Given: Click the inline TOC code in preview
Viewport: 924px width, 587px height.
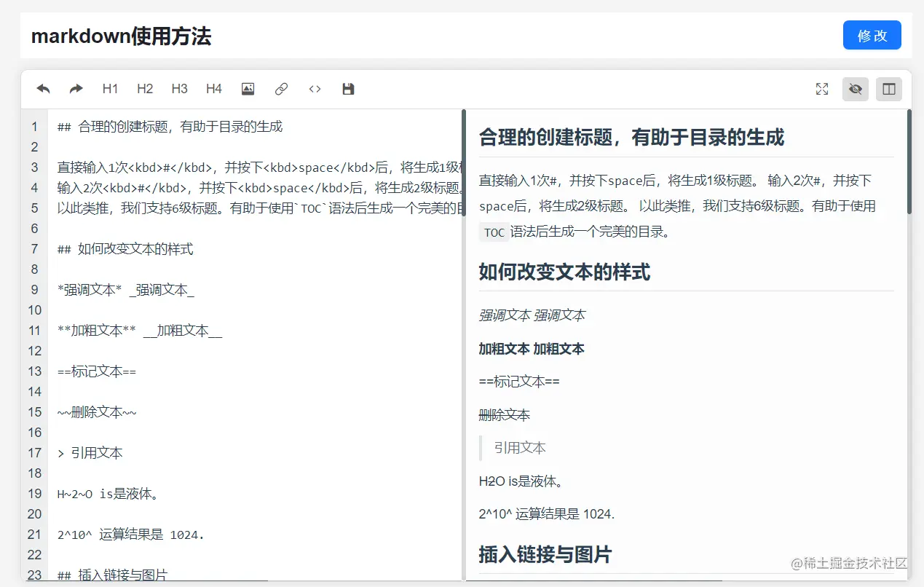Looking at the screenshot, I should point(494,233).
